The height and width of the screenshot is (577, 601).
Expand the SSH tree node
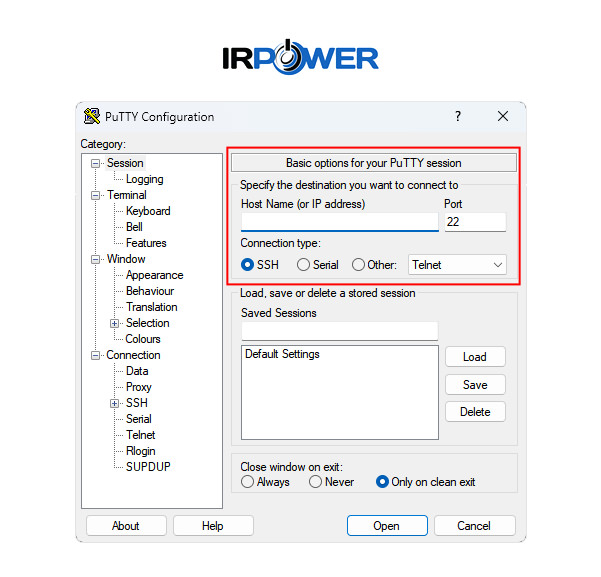pyautogui.click(x=115, y=403)
